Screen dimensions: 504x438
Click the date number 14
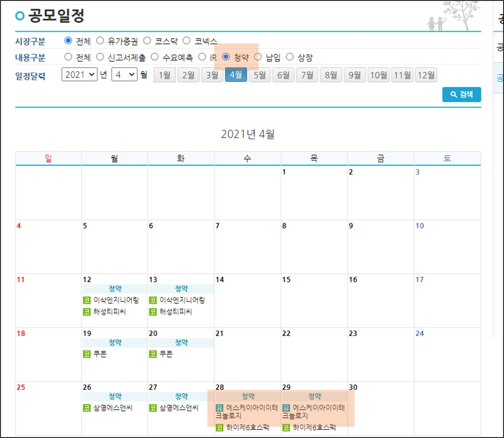[x=220, y=280]
